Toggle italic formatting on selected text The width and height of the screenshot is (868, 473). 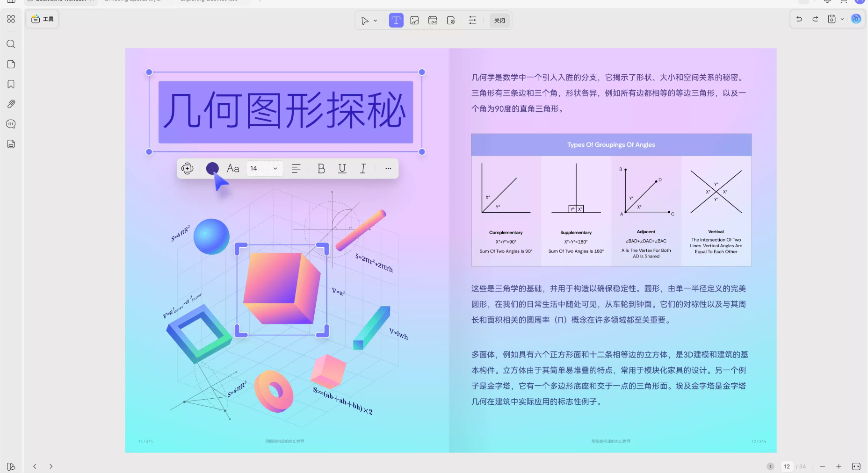point(363,169)
